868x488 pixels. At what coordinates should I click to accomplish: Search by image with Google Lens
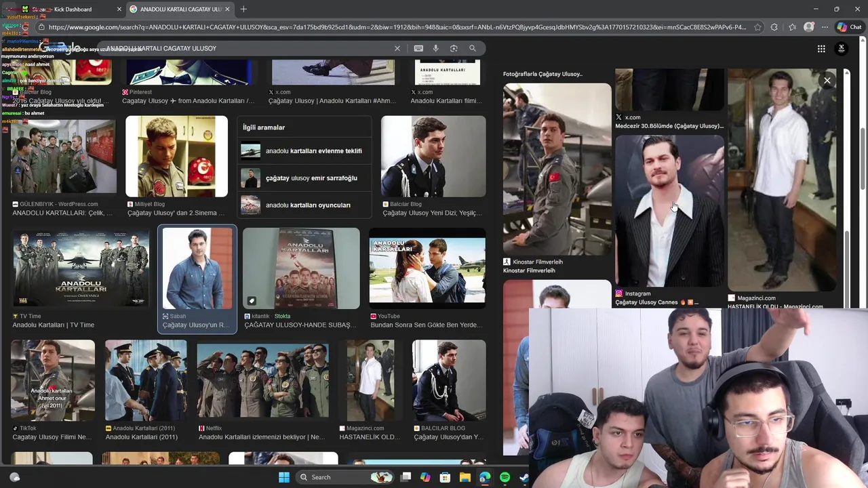click(454, 48)
